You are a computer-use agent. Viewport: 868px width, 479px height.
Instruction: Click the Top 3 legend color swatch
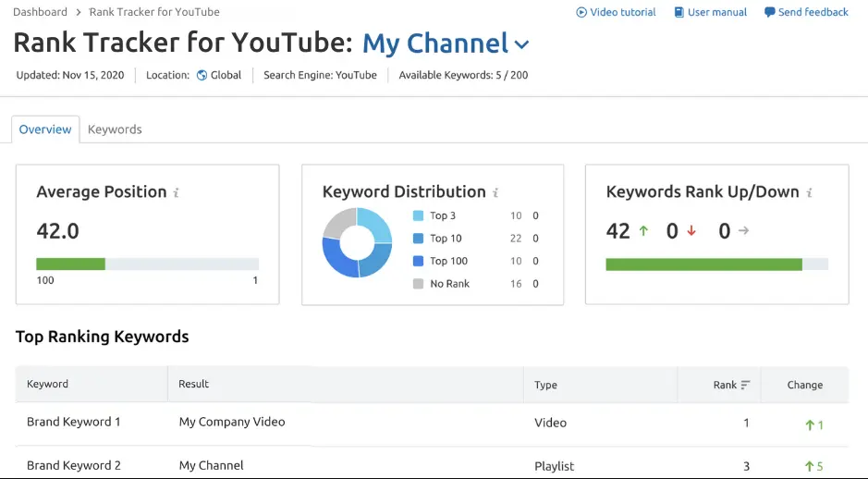[418, 216]
